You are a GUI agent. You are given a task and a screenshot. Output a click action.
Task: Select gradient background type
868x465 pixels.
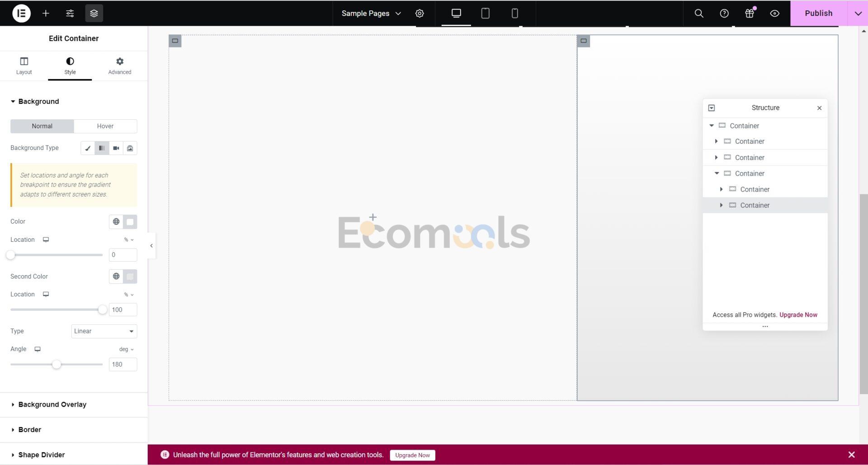(102, 148)
